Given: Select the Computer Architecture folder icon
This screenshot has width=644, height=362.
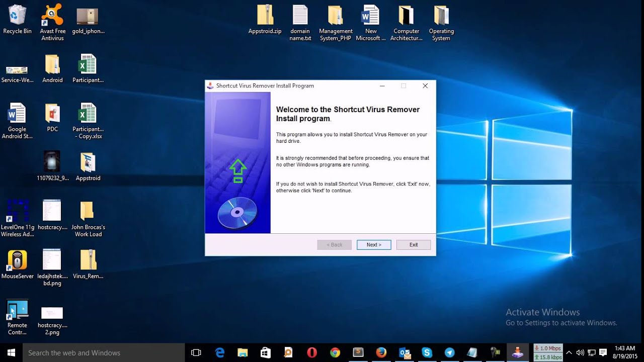Looking at the screenshot, I should 406,23.
